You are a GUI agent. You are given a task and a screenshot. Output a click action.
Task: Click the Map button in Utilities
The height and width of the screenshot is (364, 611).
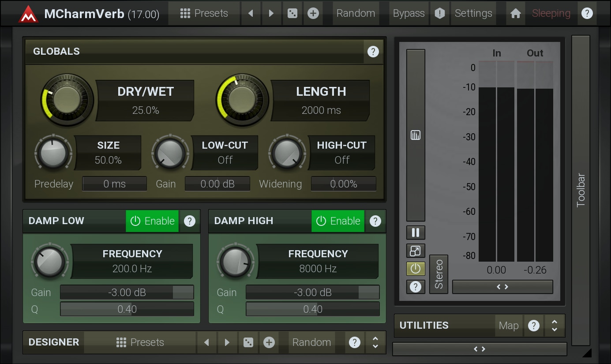(x=508, y=326)
